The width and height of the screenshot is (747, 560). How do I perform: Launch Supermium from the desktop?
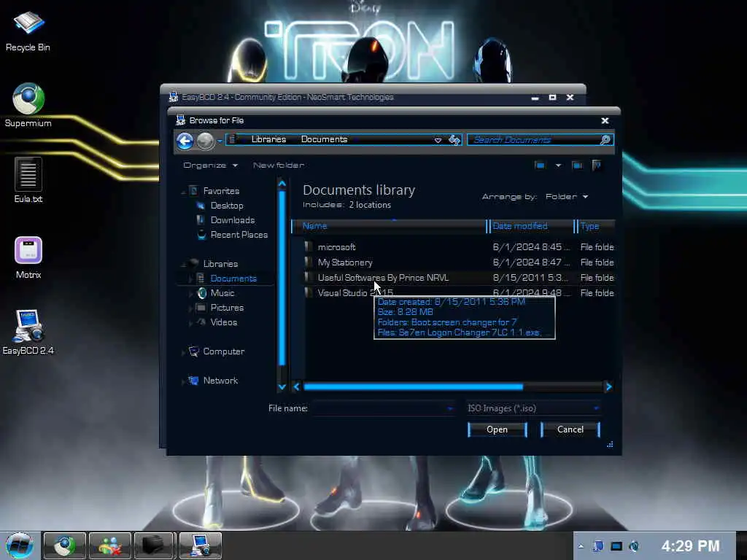point(28,105)
